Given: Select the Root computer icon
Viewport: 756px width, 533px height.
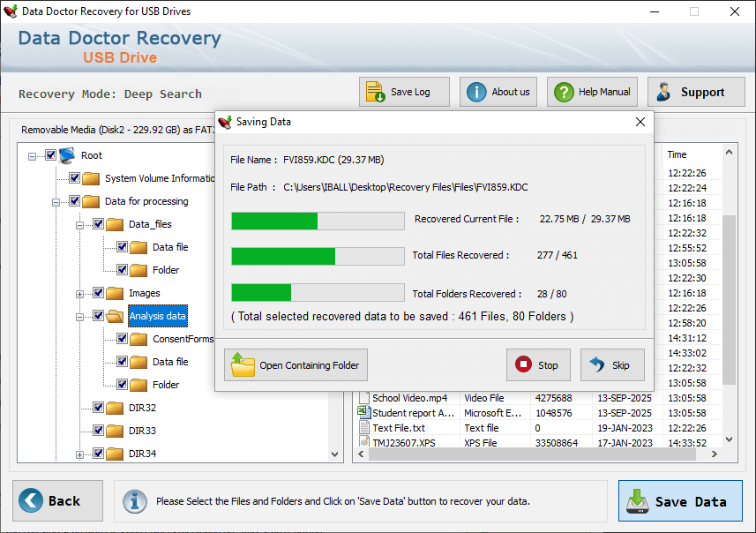Looking at the screenshot, I should pyautogui.click(x=67, y=155).
